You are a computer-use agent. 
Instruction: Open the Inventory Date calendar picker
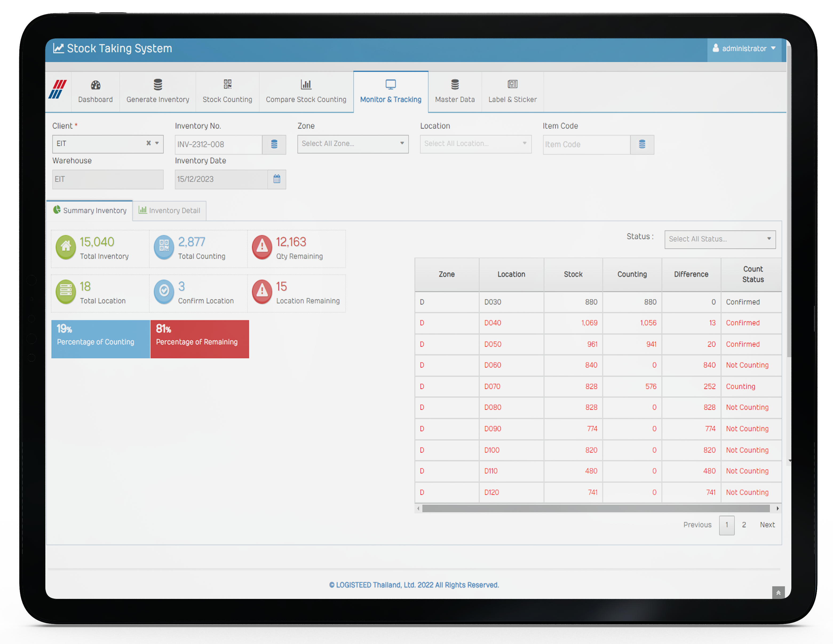(276, 179)
